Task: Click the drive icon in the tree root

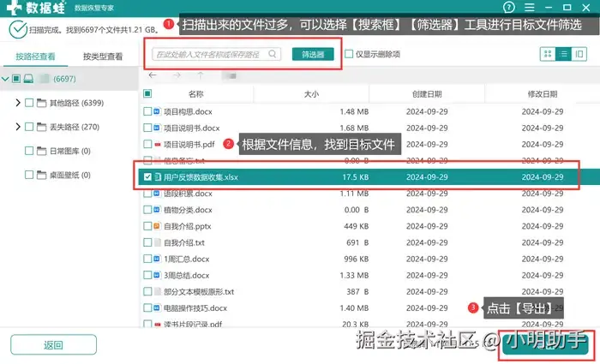Action: tap(28, 79)
